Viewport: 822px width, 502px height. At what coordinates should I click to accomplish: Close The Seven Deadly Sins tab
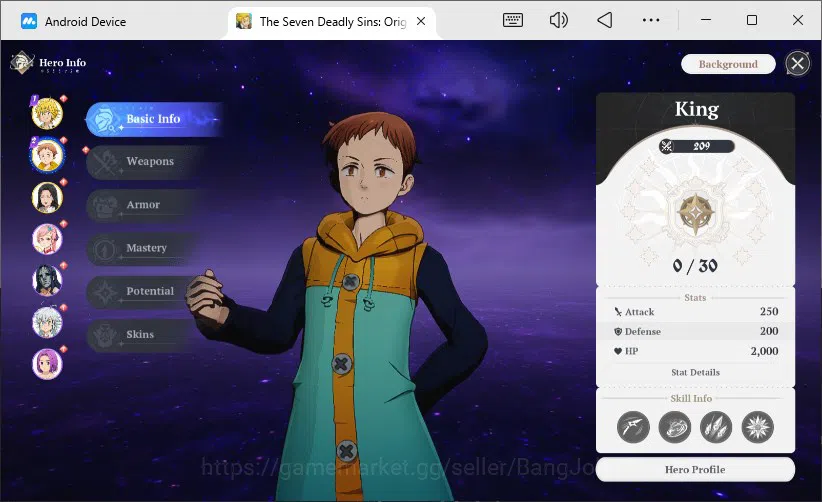click(421, 21)
